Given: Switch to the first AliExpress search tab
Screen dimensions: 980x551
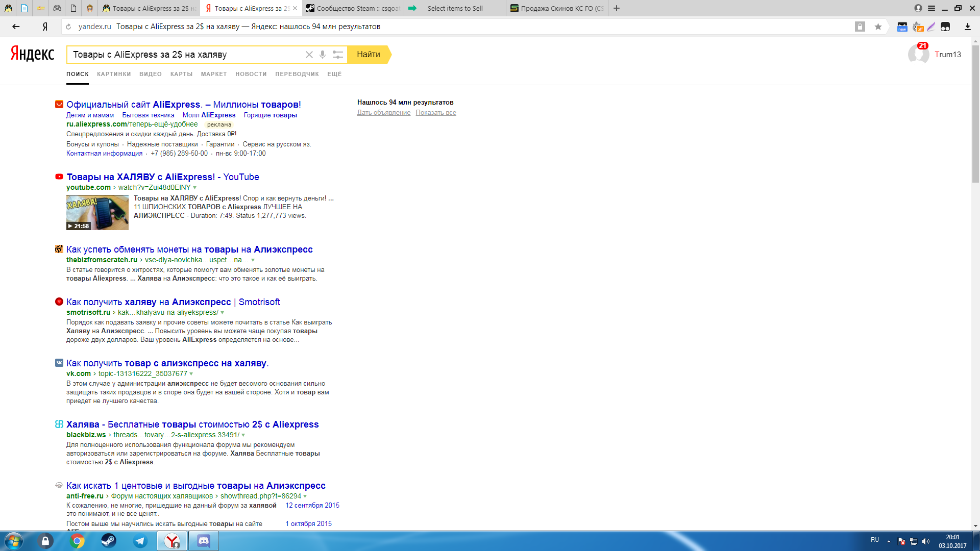Looking at the screenshot, I should pyautogui.click(x=149, y=8).
